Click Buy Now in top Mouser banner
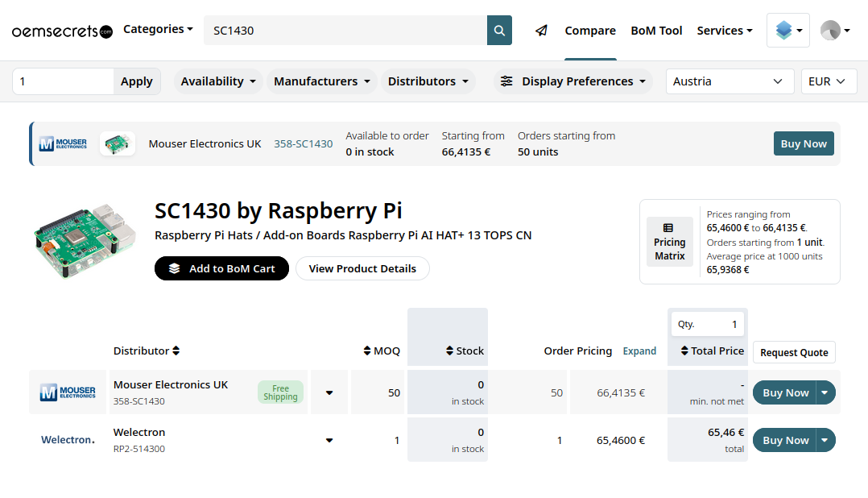This screenshot has width=868, height=498. (x=804, y=144)
